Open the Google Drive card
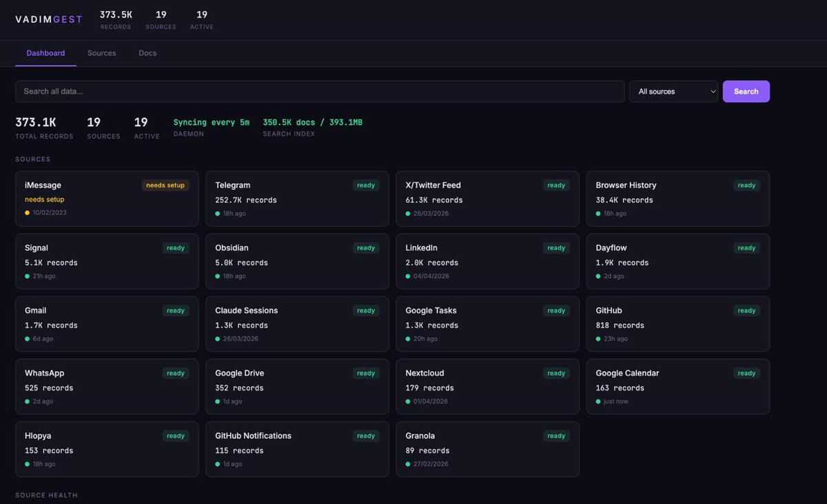Screen dimensions: 827x504 pos(297,387)
